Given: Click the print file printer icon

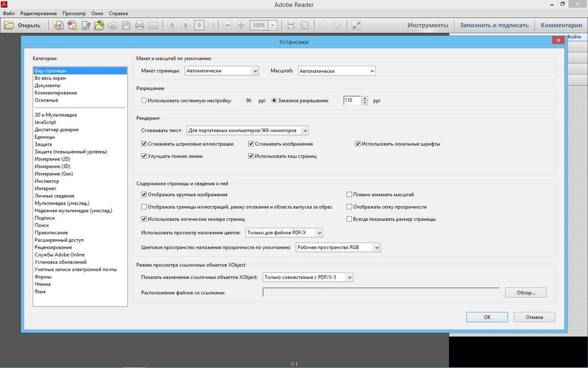Looking at the screenshot, I should [x=140, y=25].
